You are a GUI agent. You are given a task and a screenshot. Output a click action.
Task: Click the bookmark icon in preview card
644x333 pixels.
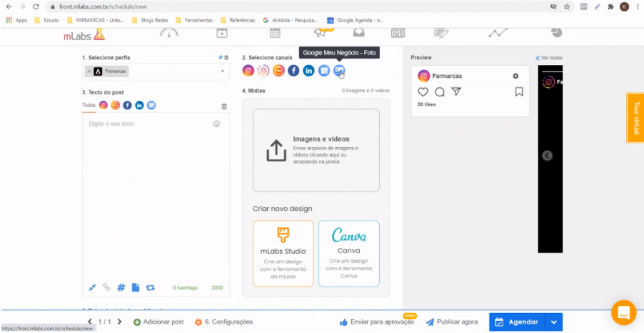[519, 91]
